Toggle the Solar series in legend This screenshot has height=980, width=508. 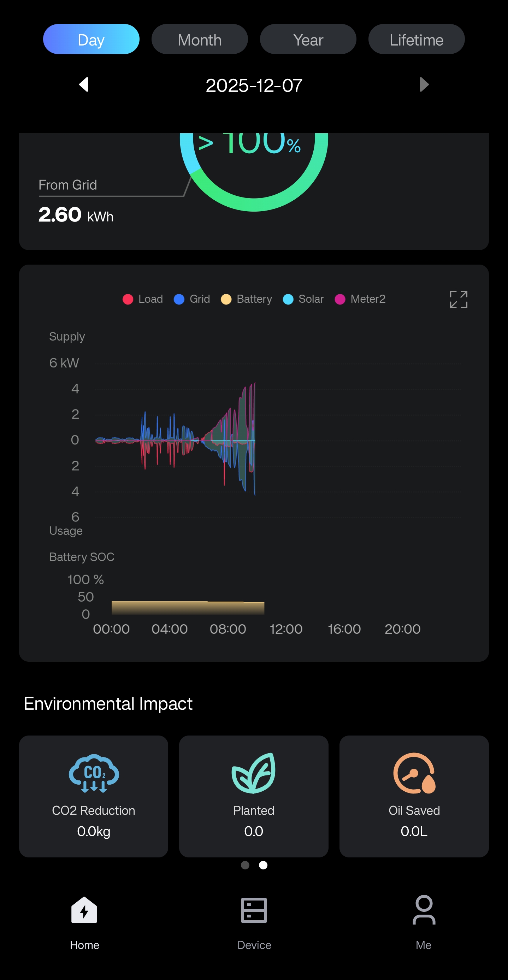(x=304, y=299)
